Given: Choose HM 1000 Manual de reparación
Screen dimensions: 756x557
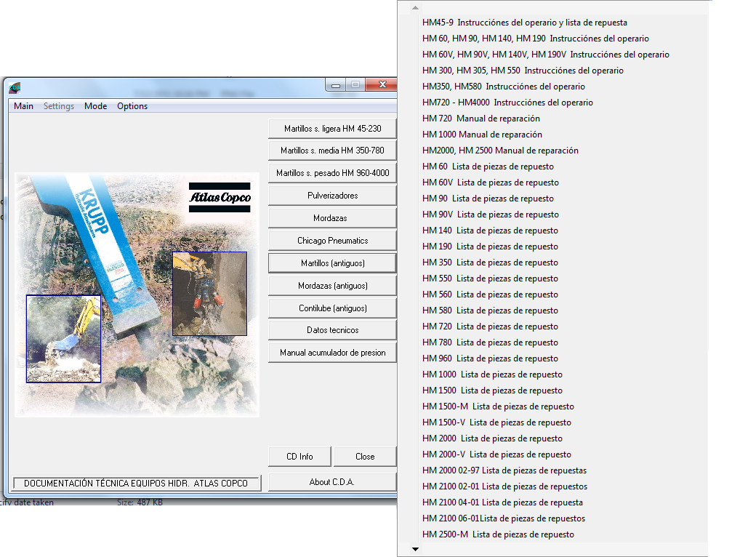Looking at the screenshot, I should tap(482, 134).
